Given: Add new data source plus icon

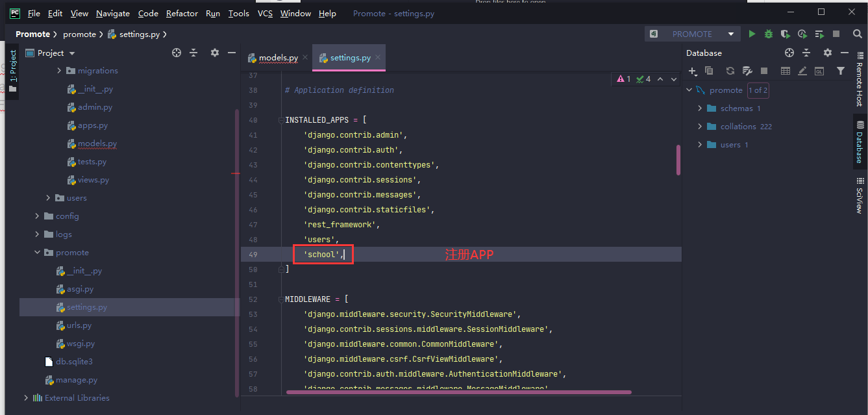Looking at the screenshot, I should [x=693, y=71].
